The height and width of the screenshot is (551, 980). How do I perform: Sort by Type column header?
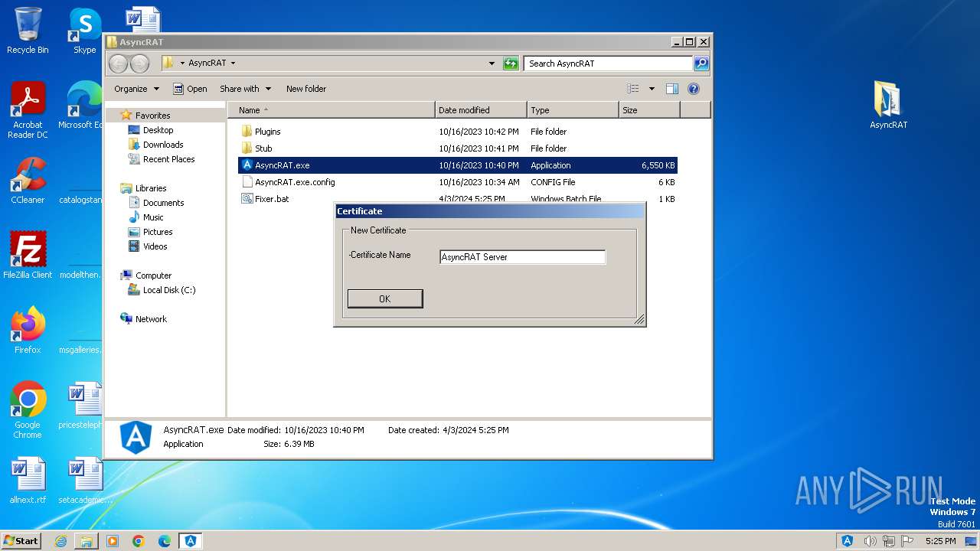573,110
